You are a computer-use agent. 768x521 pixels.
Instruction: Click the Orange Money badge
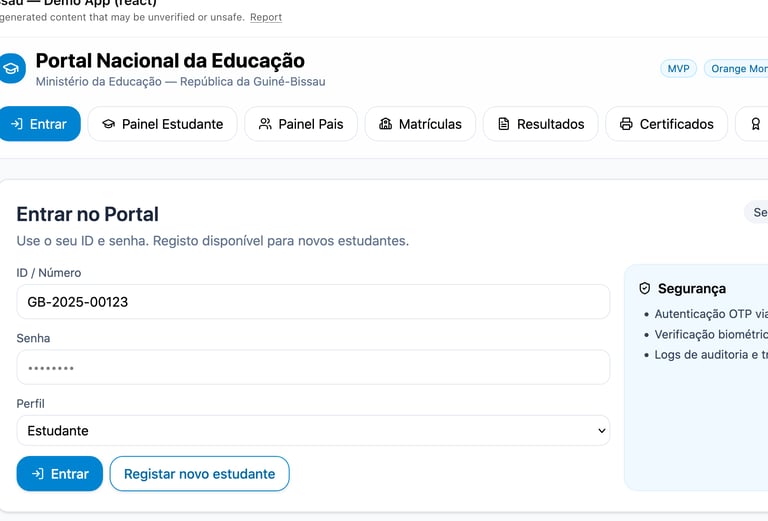pos(738,68)
